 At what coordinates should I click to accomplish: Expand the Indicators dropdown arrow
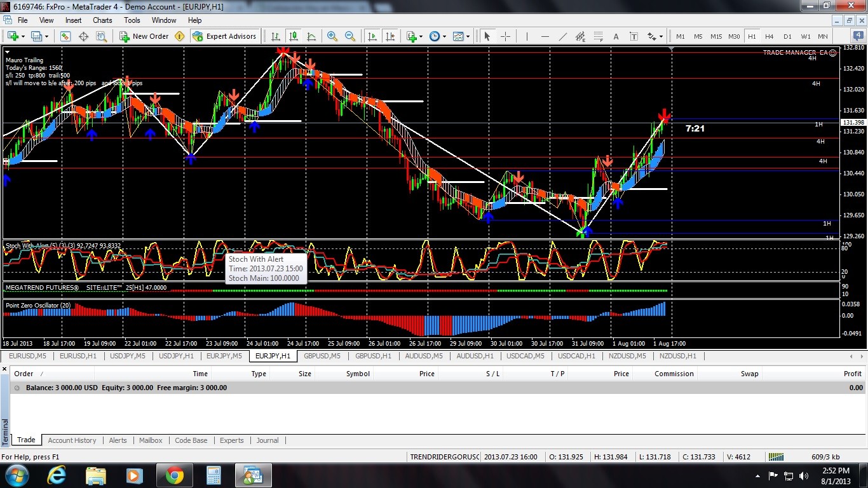pos(421,37)
